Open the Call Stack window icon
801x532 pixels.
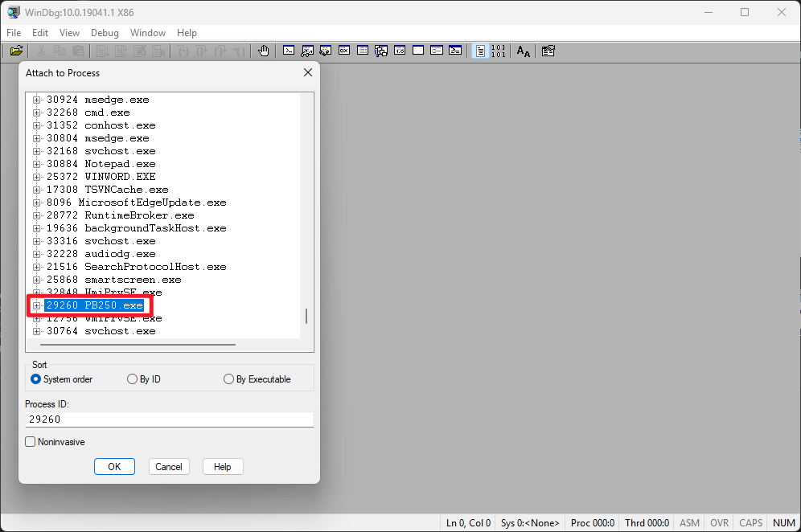(x=380, y=51)
